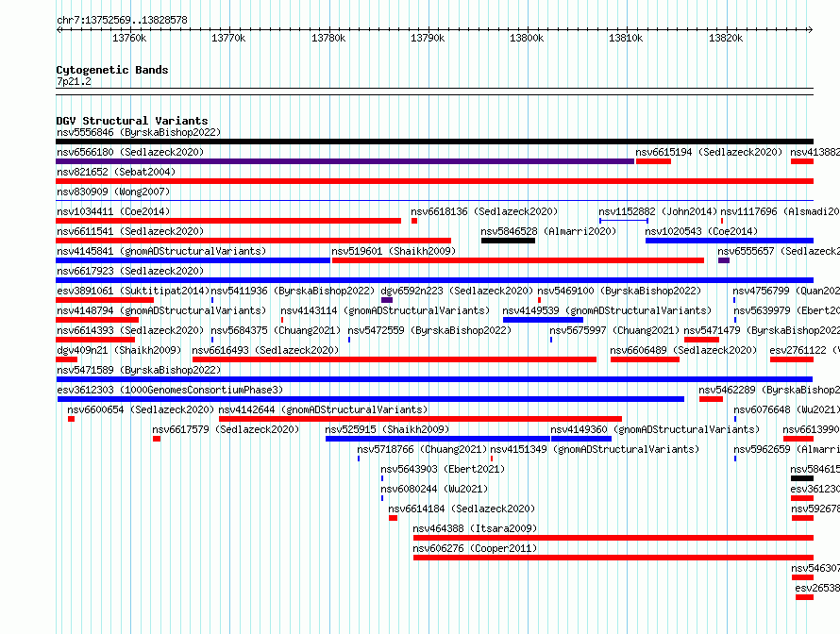Open nsv6566180 (Sedlazeck2020) label
This screenshot has width=840, height=634.
click(130, 152)
